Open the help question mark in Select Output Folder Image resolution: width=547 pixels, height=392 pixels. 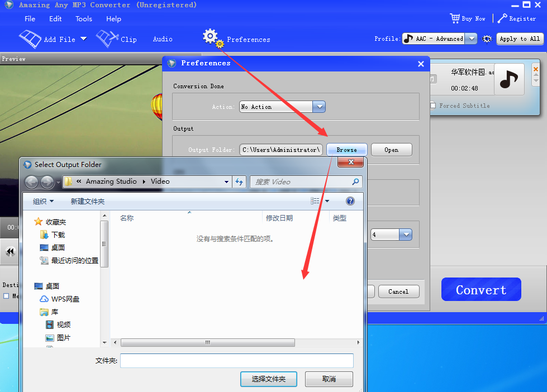click(350, 200)
